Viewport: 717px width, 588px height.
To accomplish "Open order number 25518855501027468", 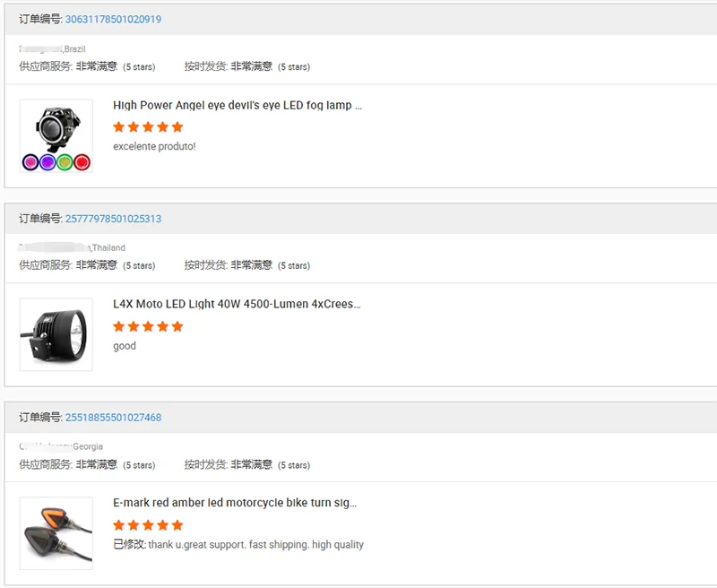I will point(113,418).
